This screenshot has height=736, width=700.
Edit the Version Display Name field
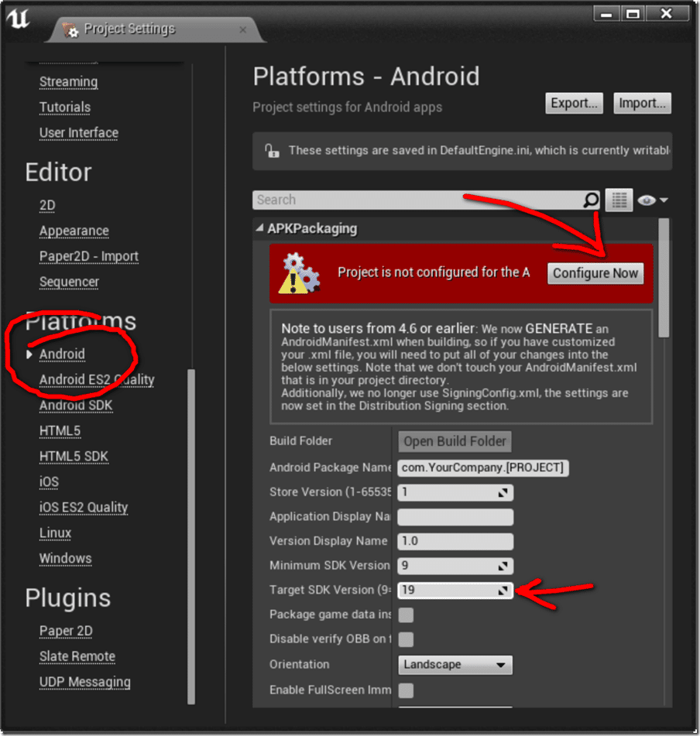tap(455, 541)
